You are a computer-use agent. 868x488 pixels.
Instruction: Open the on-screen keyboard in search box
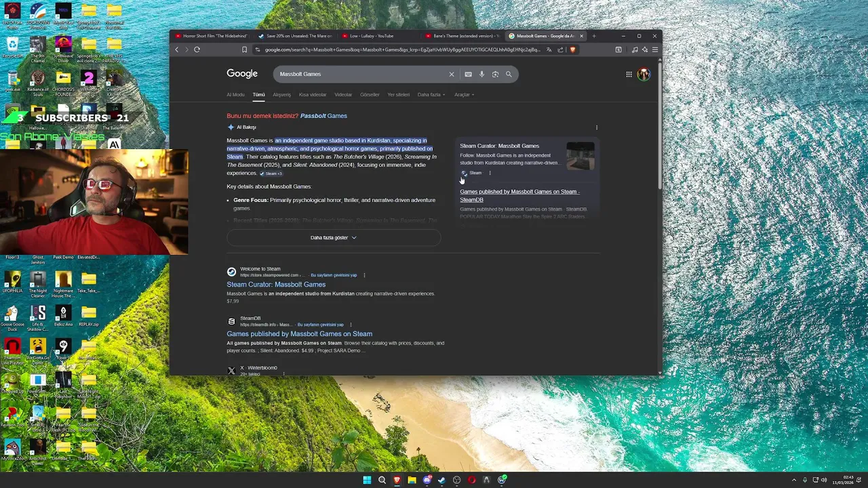[x=468, y=74]
